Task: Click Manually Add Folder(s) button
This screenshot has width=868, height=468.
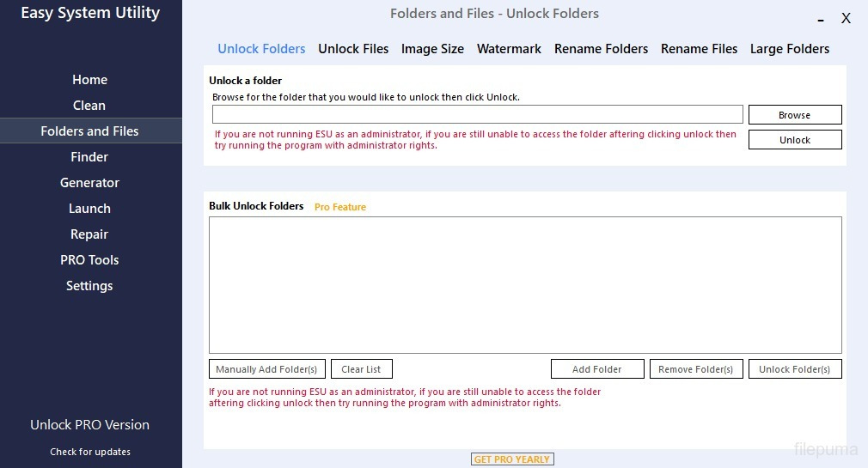Action: coord(266,369)
